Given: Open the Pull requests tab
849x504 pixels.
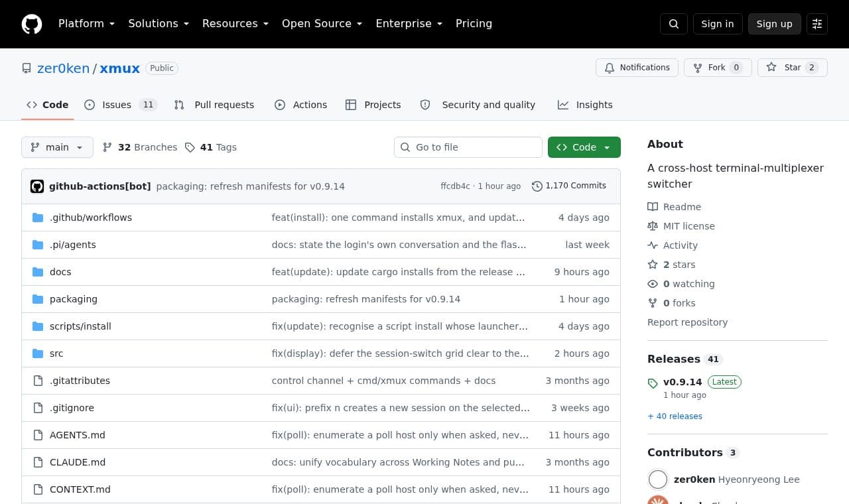Looking at the screenshot, I should [214, 105].
